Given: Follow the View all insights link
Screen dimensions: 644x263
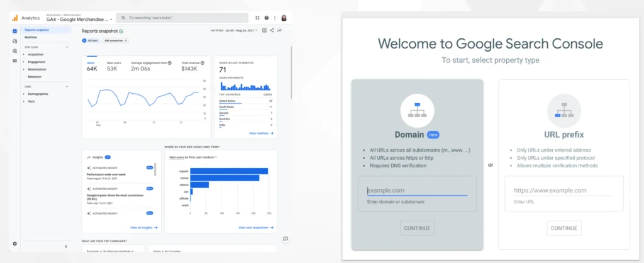Looking at the screenshot, I should click(144, 227).
